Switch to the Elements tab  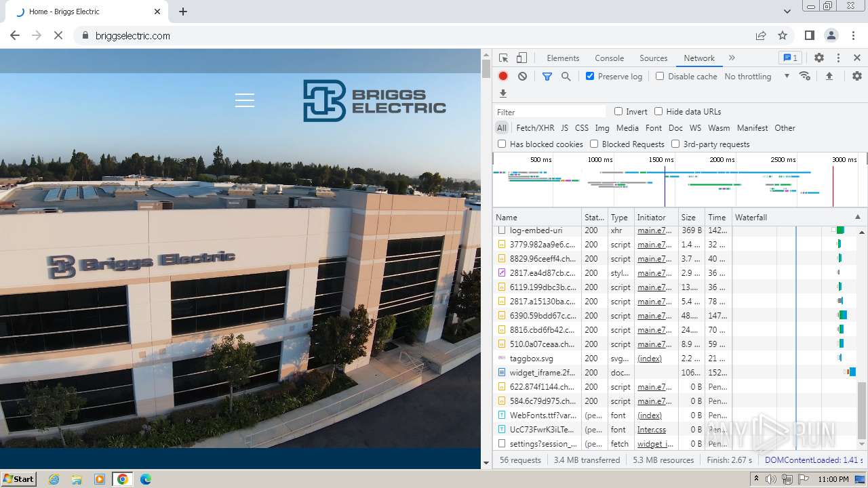point(563,58)
